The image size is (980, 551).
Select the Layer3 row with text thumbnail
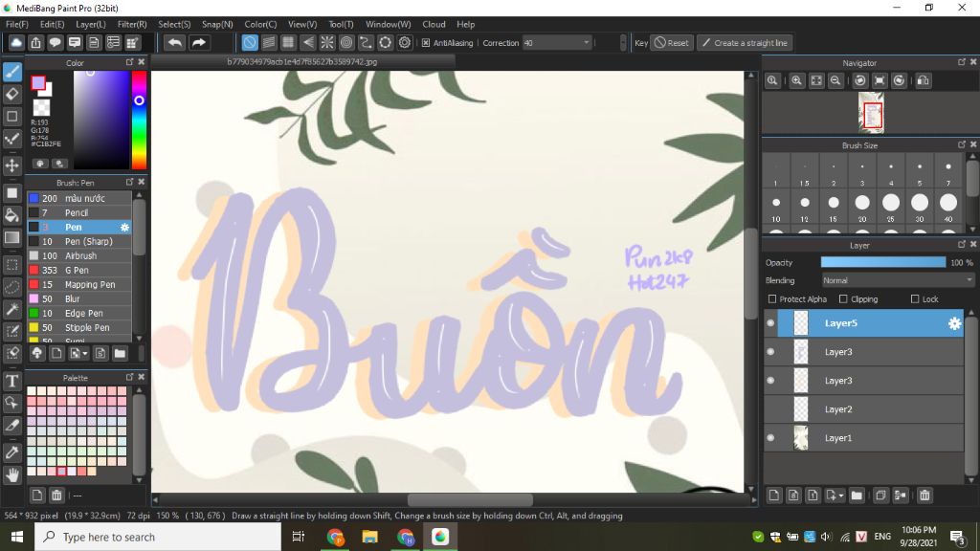click(x=864, y=352)
